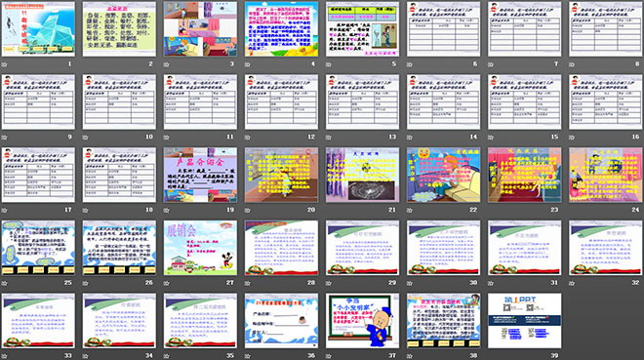The image size is (644, 360).
Task: Select slide 3 cartoon collage thumbnail
Action: coord(200,28)
